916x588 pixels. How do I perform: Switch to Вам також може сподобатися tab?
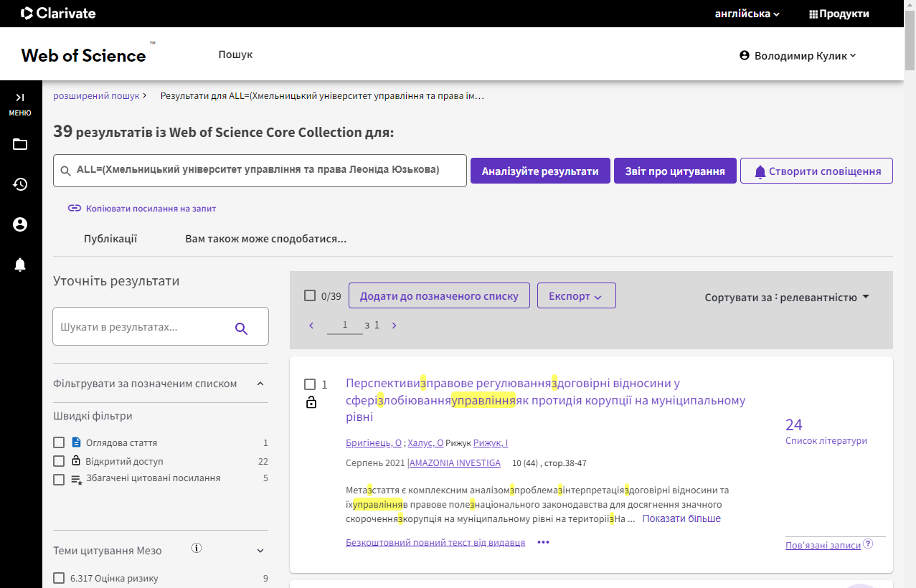(265, 239)
